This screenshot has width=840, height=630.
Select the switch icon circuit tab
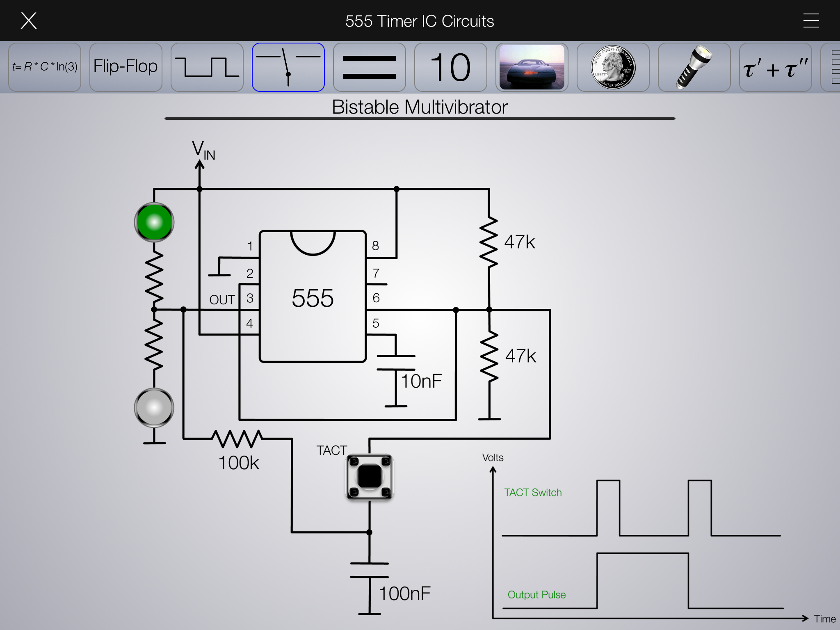point(288,67)
